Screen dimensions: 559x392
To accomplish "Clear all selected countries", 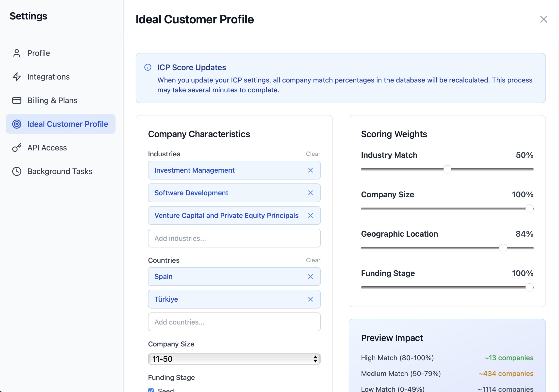I will click(313, 260).
